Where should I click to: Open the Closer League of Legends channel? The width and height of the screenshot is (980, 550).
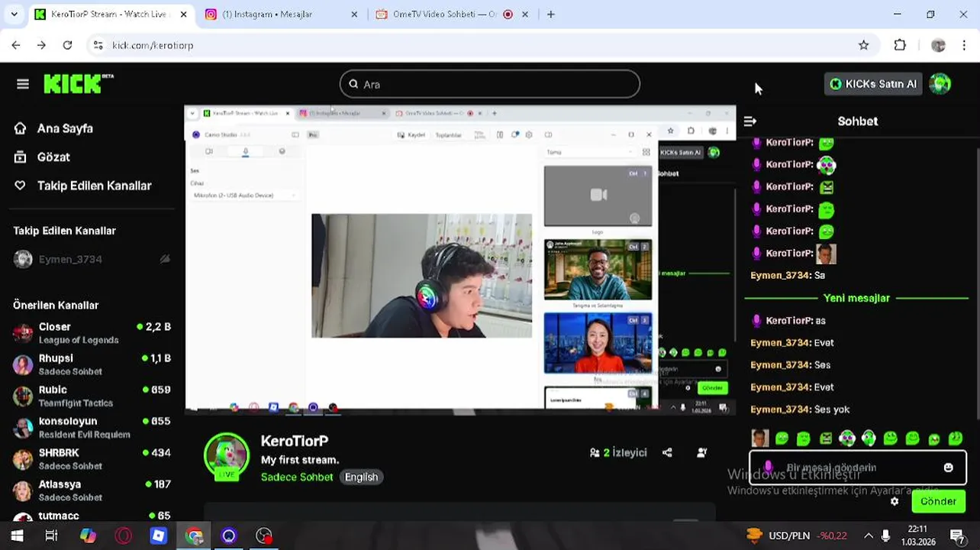coord(92,333)
